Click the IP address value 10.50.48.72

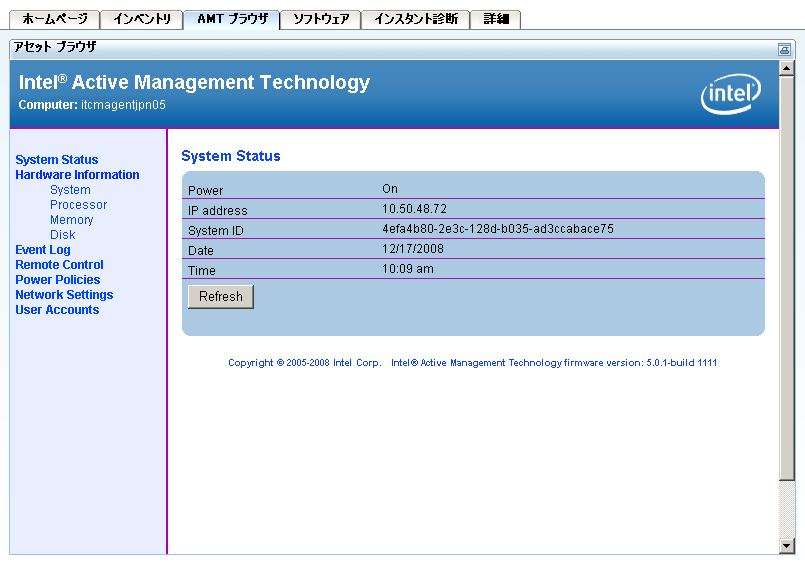click(414, 209)
